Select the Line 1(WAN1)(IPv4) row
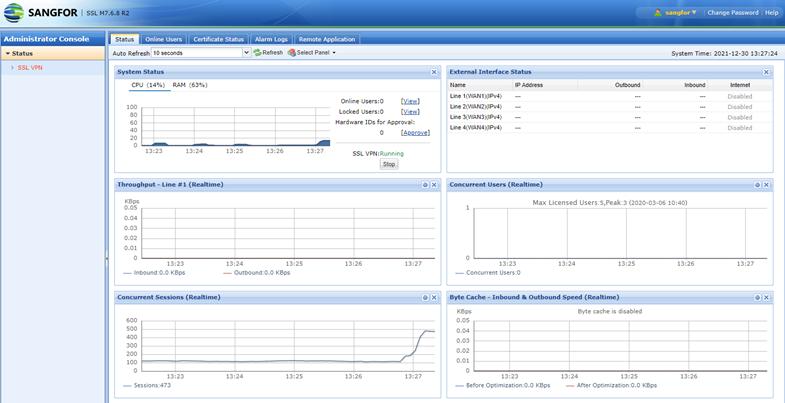Viewport: 785px width, 403px height. click(610, 96)
